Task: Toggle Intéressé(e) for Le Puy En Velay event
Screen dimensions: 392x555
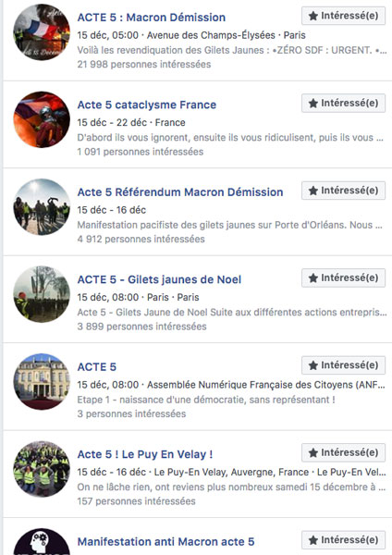Action: (343, 452)
